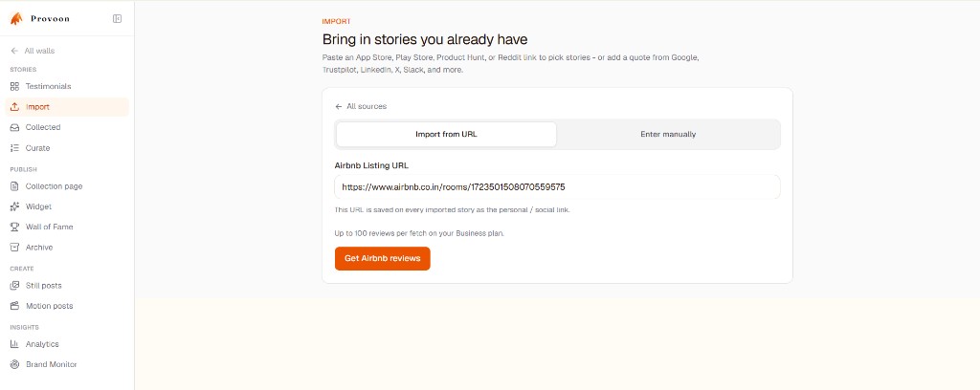980x390 pixels.
Task: Click the Testimonials grid icon
Action: pos(14,86)
